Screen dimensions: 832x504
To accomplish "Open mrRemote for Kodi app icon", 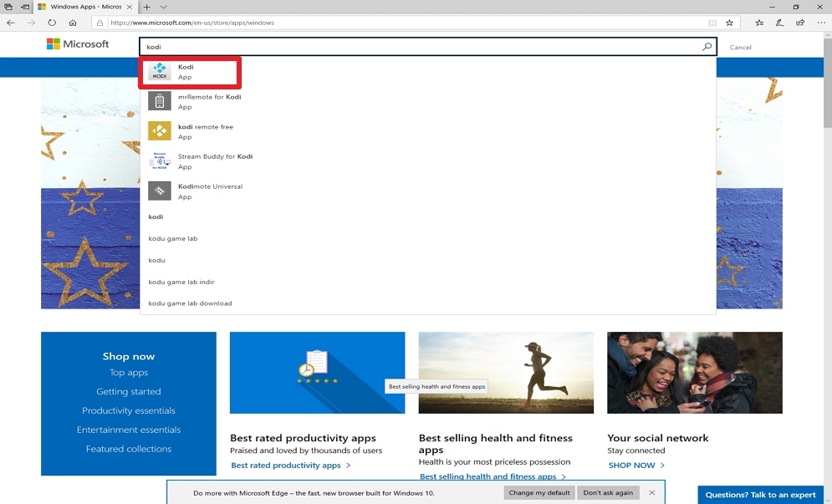I will coord(159,101).
